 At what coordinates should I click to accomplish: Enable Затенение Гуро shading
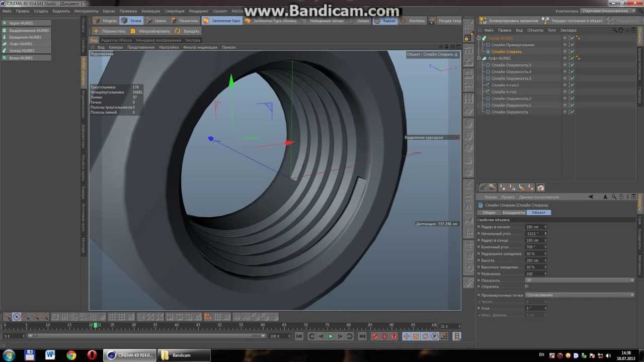click(x=222, y=21)
